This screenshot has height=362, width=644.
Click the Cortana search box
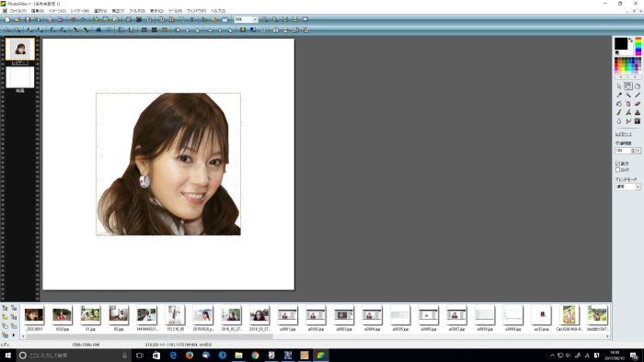[x=74, y=356]
